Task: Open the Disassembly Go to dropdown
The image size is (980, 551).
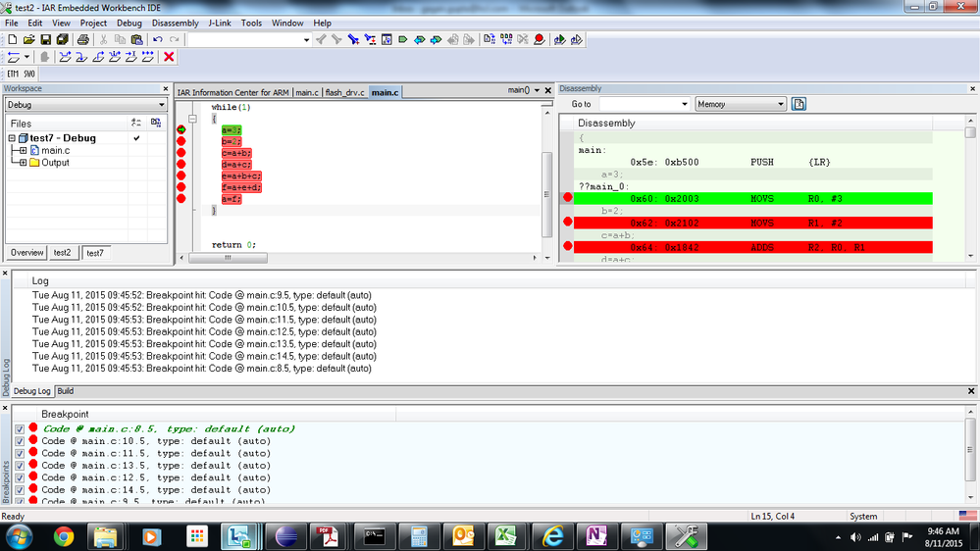Action: click(x=685, y=104)
